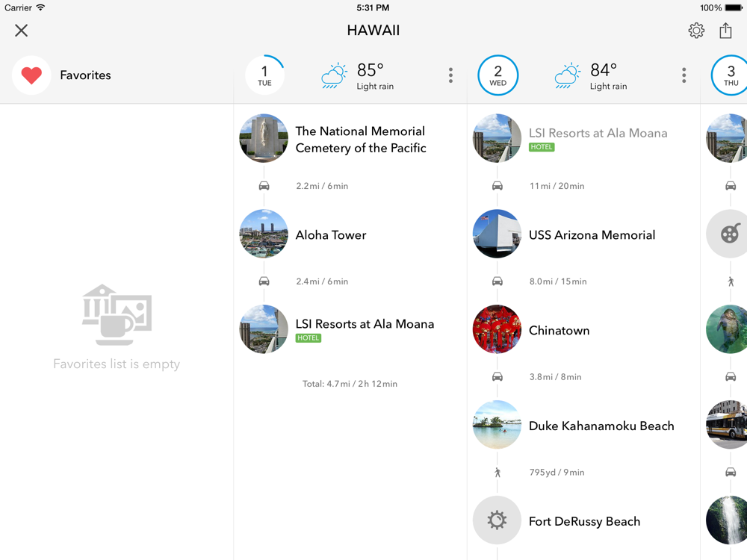The height and width of the screenshot is (560, 747).
Task: Tap the Favorites label
Action: coord(85,75)
